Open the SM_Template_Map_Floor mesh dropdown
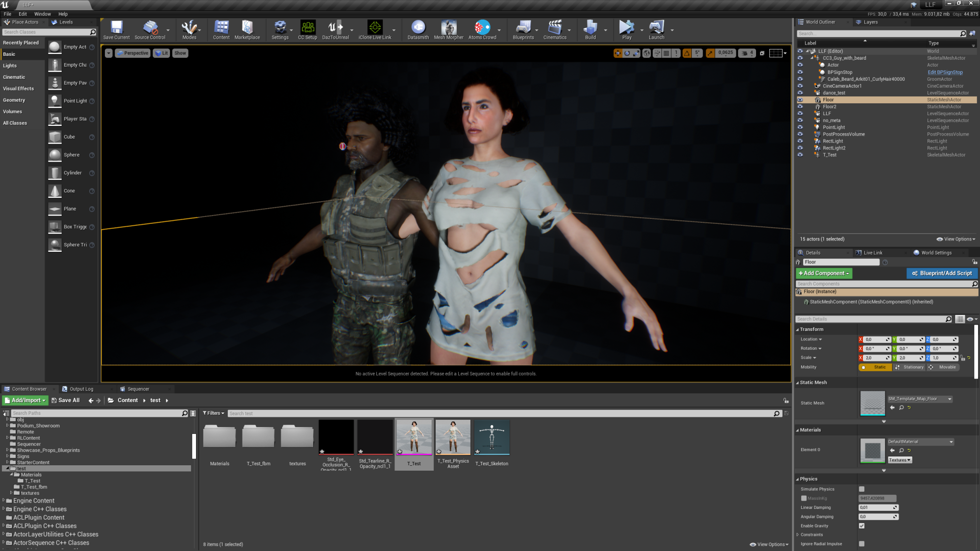Viewport: 980px width, 551px height. pos(920,399)
